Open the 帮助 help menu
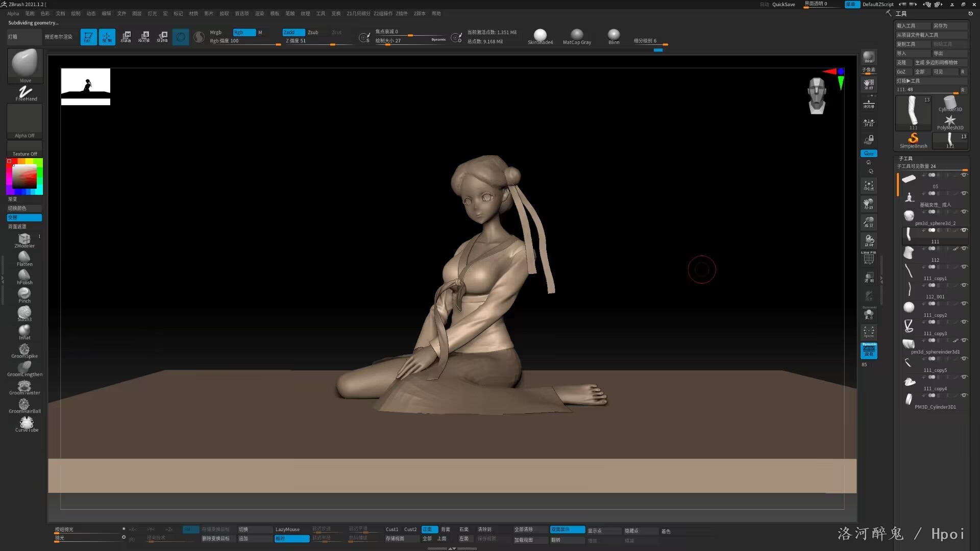The width and height of the screenshot is (980, 551). click(x=436, y=14)
